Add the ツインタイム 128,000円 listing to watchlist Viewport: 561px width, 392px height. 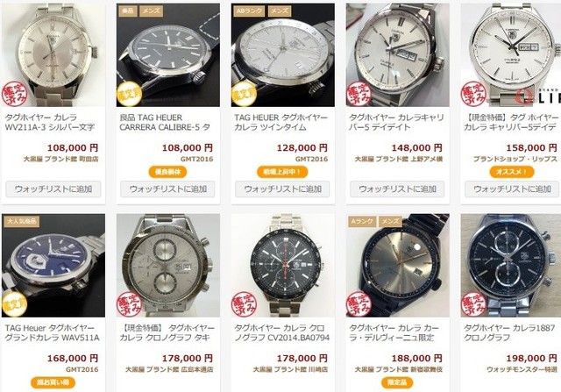coord(282,189)
